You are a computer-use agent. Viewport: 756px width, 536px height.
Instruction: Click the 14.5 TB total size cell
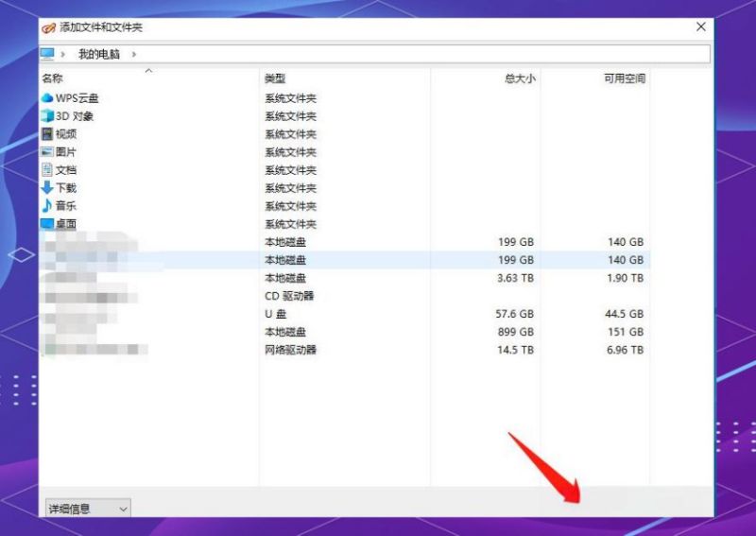click(x=515, y=350)
